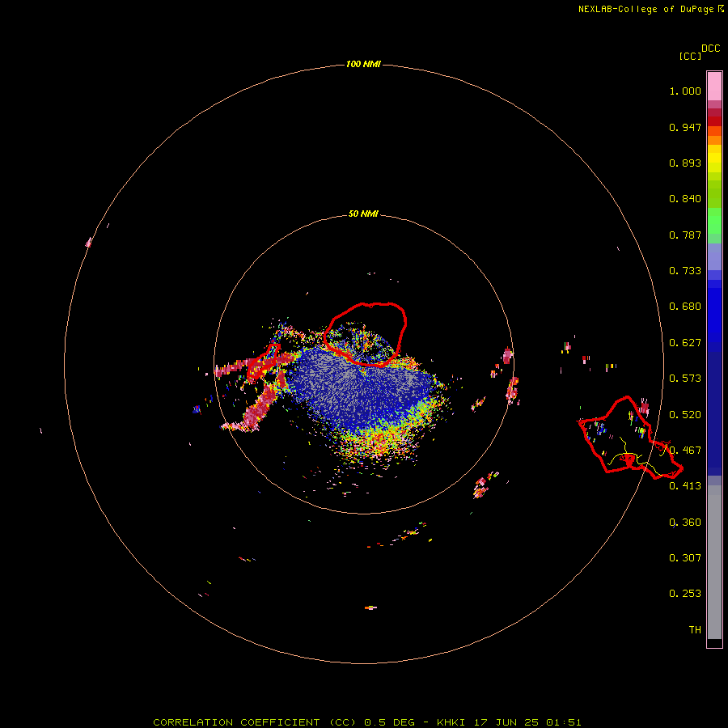Viewport: 728px width, 728px height.
Task: Click the TH threshold label
Action: pyautogui.click(x=695, y=630)
